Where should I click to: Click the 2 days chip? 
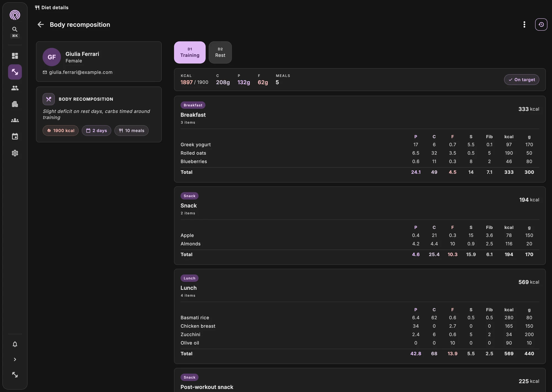[x=97, y=131]
